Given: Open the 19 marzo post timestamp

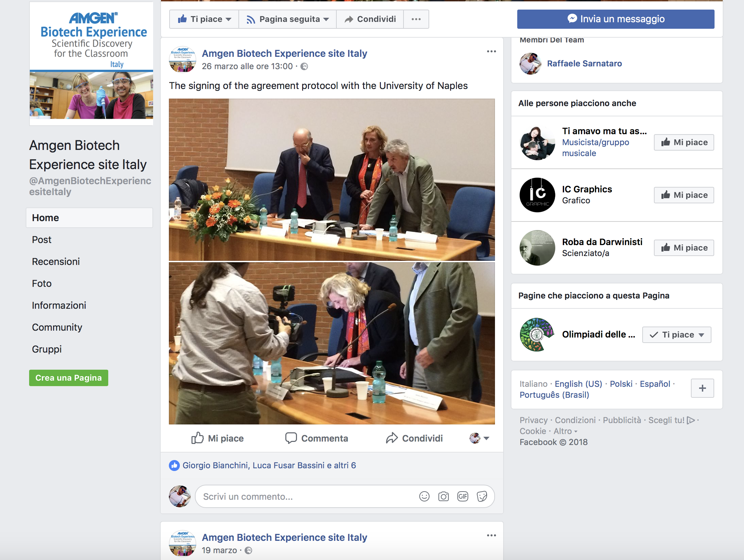Looking at the screenshot, I should (219, 550).
